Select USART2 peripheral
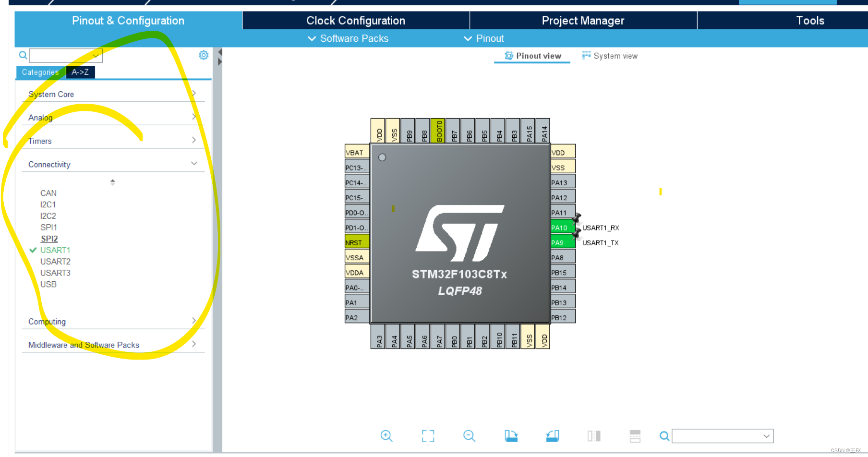The image size is (868, 457). coord(55,262)
